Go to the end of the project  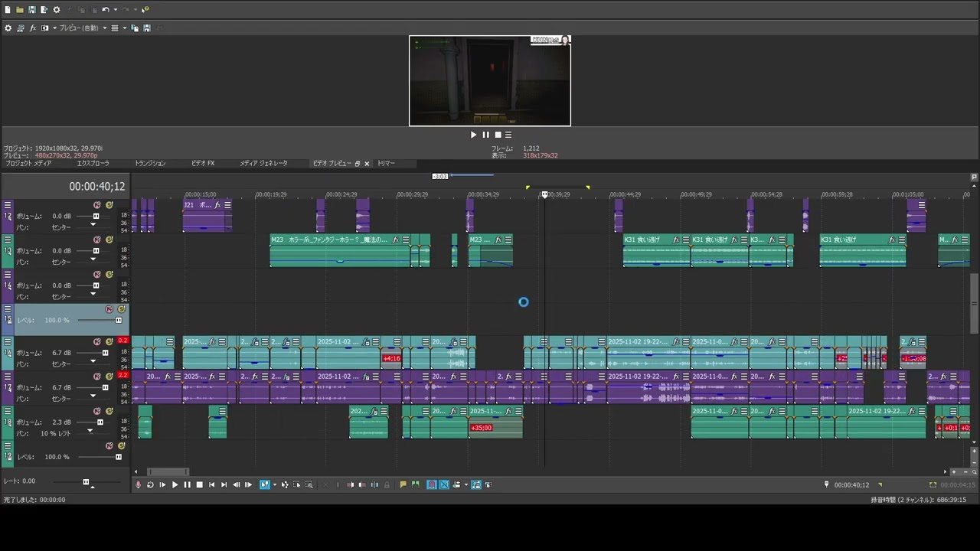click(224, 484)
